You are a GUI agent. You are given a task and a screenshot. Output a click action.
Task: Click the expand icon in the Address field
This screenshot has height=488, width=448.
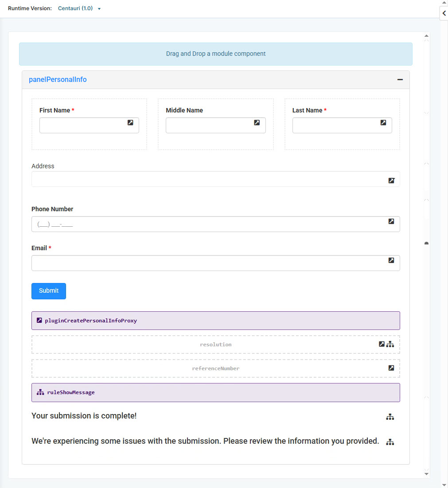point(391,181)
